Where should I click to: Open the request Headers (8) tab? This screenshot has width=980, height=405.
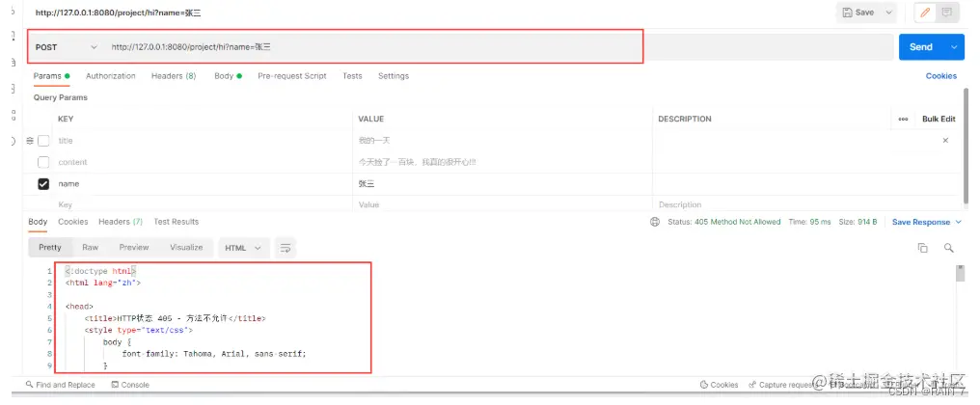click(174, 76)
